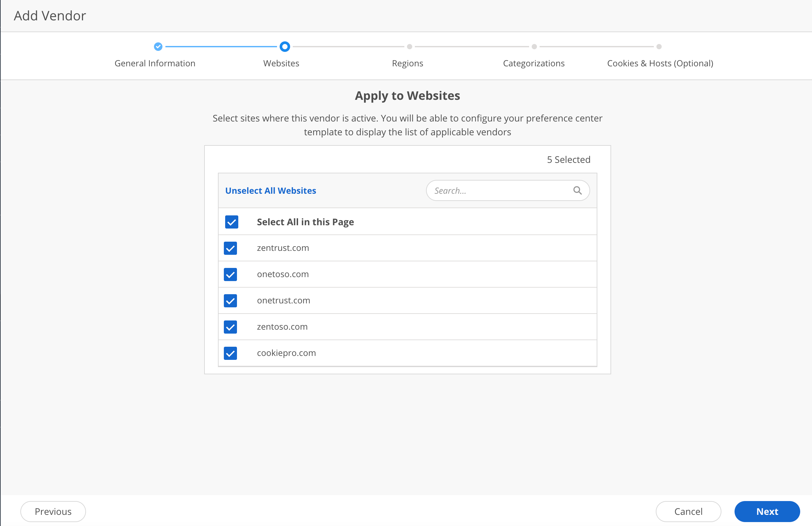This screenshot has width=812, height=526.
Task: Toggle the zentoso.com selection off
Action: click(x=231, y=327)
